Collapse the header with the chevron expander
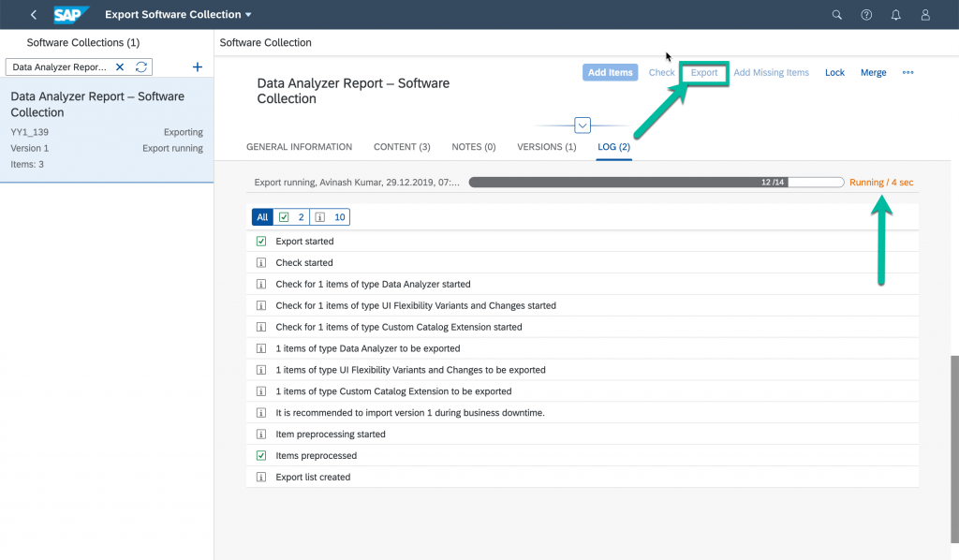Image resolution: width=959 pixels, height=560 pixels. click(583, 125)
